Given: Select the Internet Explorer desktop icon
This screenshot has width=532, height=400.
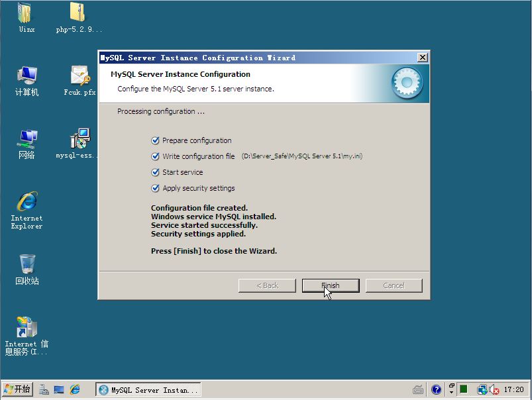Looking at the screenshot, I should pos(27,211).
